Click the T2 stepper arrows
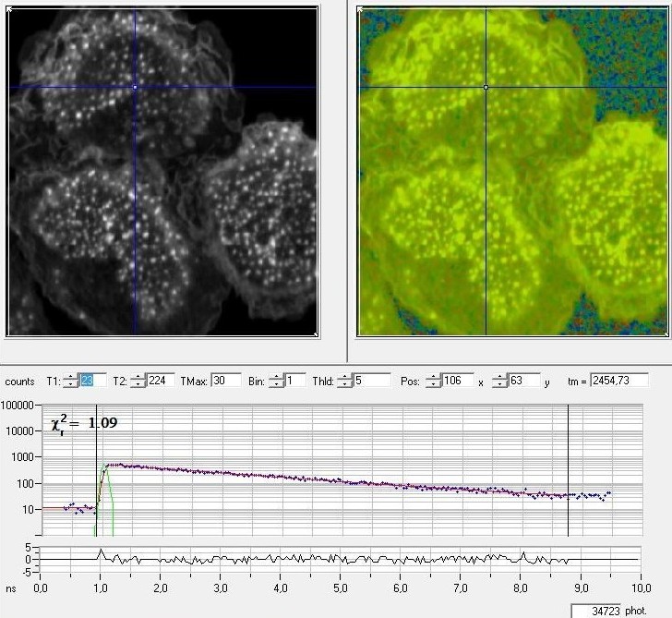This screenshot has width=672, height=618. pyautogui.click(x=138, y=381)
